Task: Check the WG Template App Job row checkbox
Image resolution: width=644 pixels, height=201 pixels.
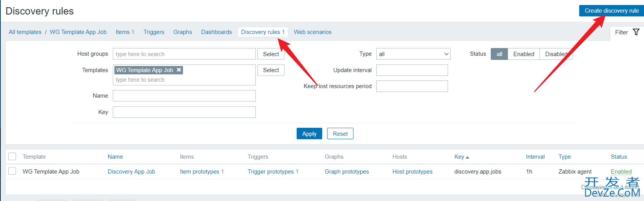Action: 12,171
